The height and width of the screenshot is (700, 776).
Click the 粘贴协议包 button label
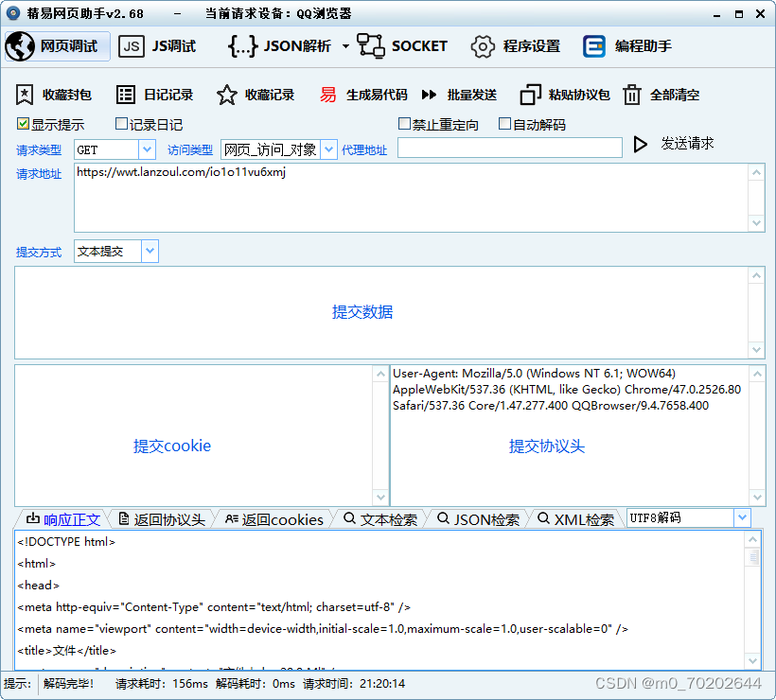coord(579,95)
